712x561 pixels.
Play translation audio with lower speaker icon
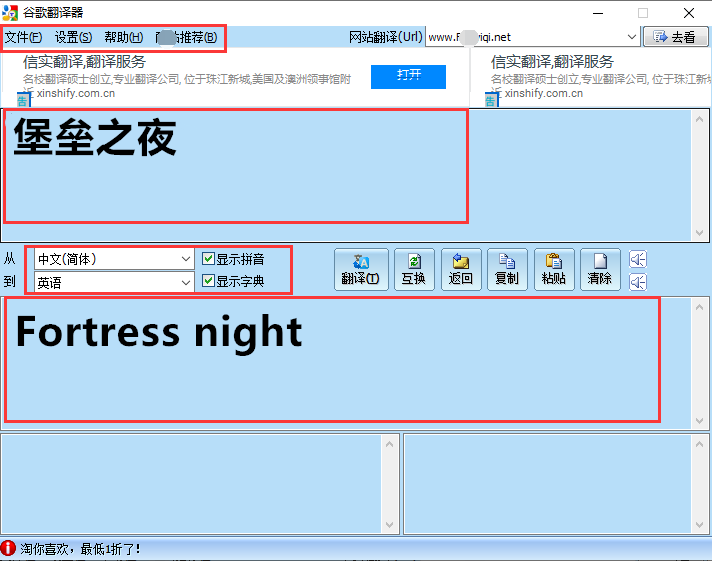click(x=638, y=282)
